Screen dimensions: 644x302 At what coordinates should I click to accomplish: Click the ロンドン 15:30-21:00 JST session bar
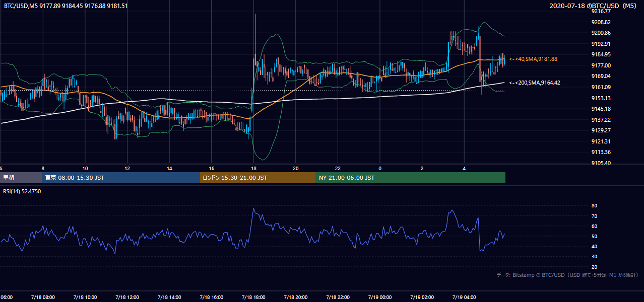(258, 178)
